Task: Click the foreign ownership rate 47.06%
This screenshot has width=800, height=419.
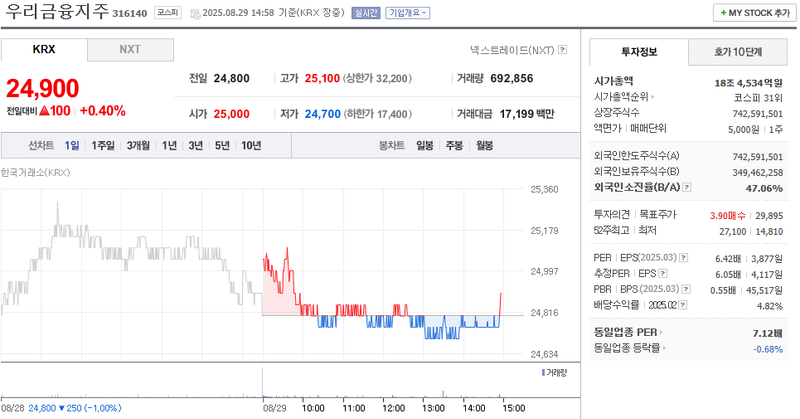Action: 764,188
